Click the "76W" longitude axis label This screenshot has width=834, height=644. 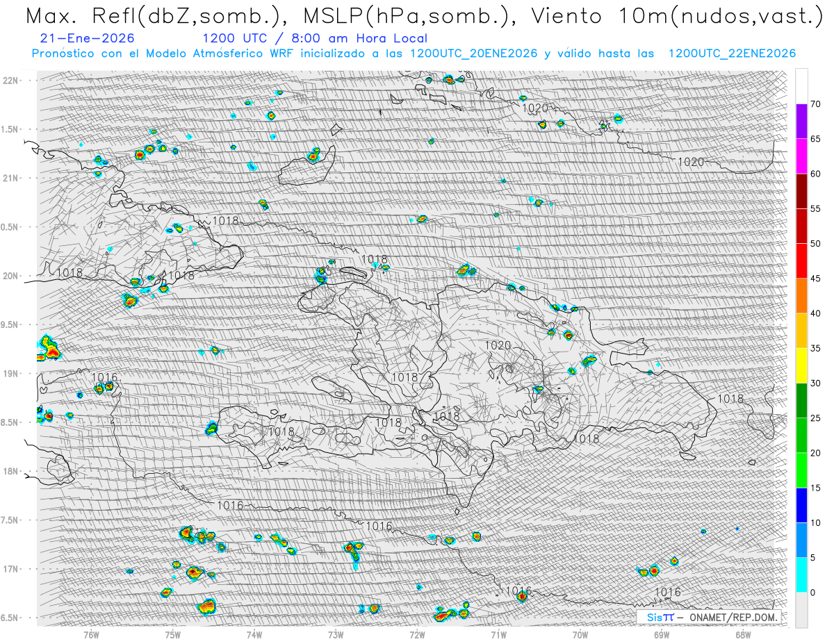91,634
